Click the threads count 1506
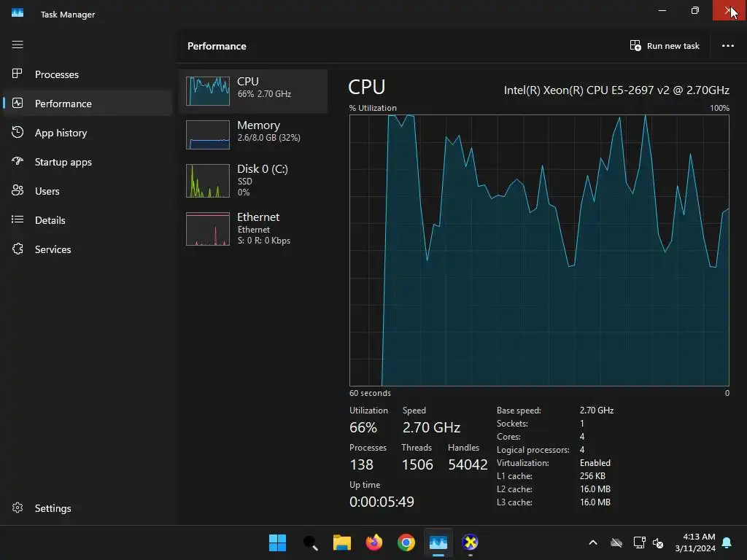Viewport: 747px width, 560px height. click(417, 464)
